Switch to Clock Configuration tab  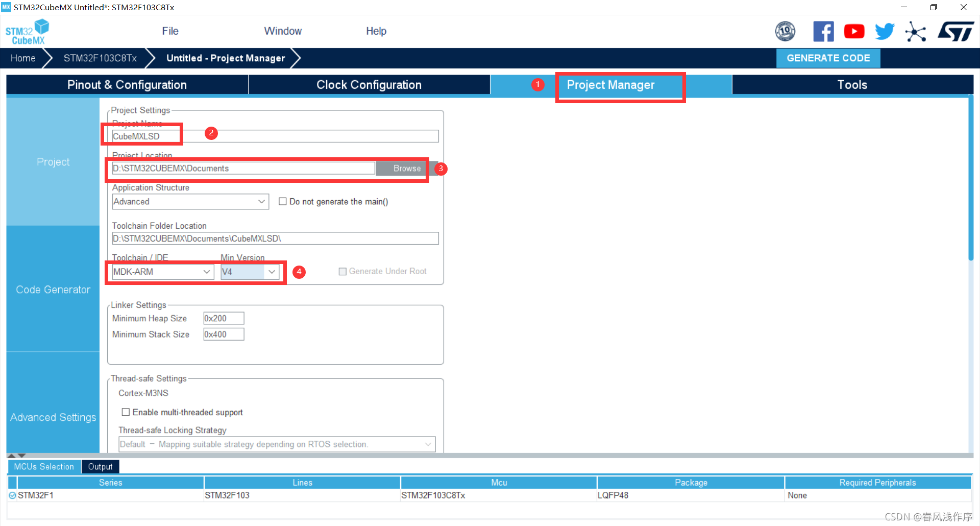click(369, 85)
